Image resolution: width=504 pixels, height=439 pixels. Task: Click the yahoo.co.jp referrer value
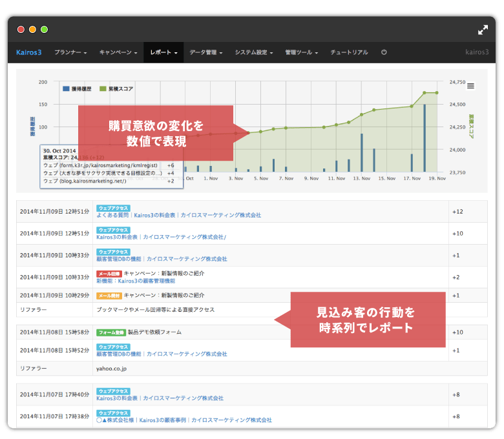pos(112,369)
